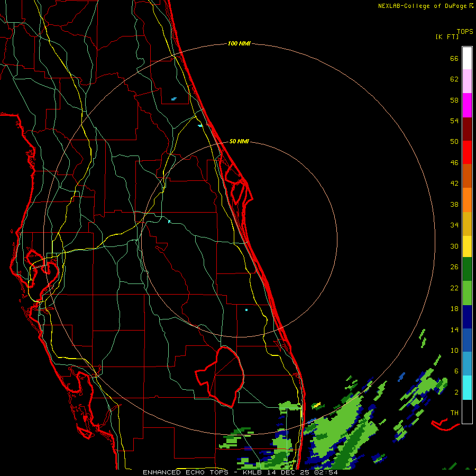Click the medium blue legend swatch near 14
This screenshot has width=476, height=476.
pyautogui.click(x=467, y=340)
